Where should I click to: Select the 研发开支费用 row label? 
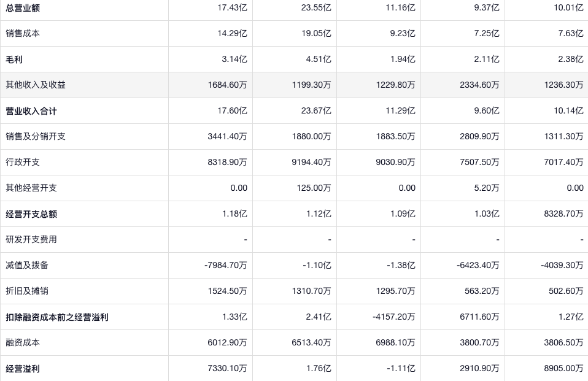click(x=31, y=239)
